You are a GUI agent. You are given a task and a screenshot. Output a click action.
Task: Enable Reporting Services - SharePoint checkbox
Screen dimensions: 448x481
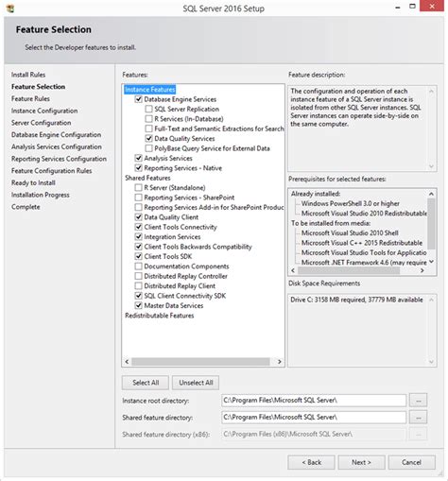pos(138,198)
